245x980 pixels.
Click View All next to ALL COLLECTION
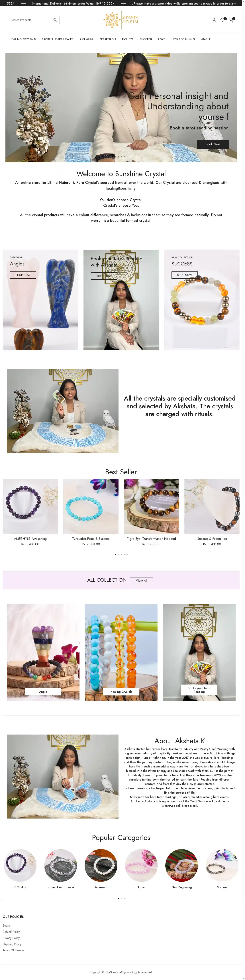(141, 581)
